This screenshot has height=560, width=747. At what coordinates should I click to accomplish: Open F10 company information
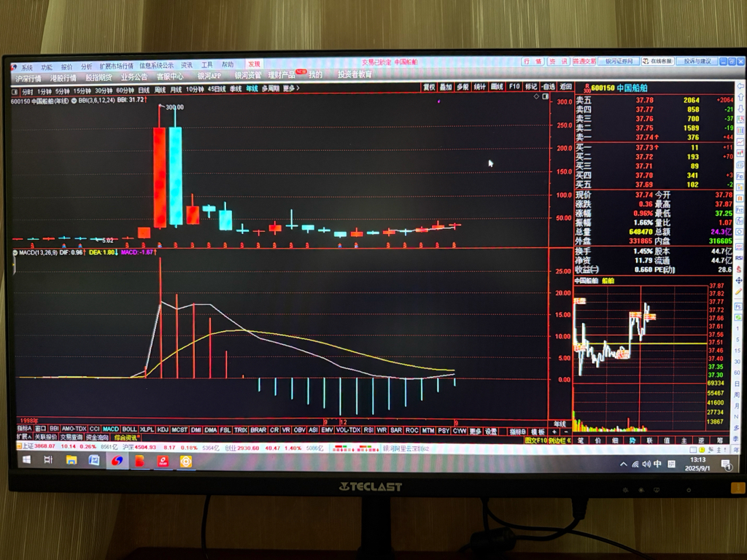[x=514, y=87]
